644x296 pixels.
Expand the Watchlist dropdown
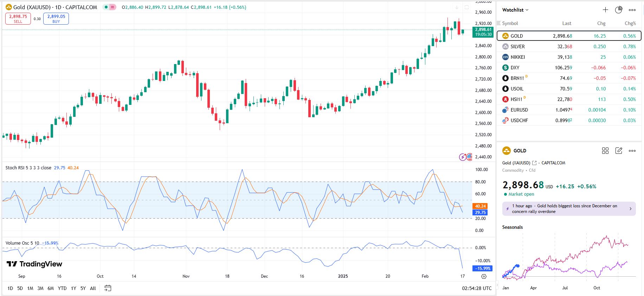point(515,10)
